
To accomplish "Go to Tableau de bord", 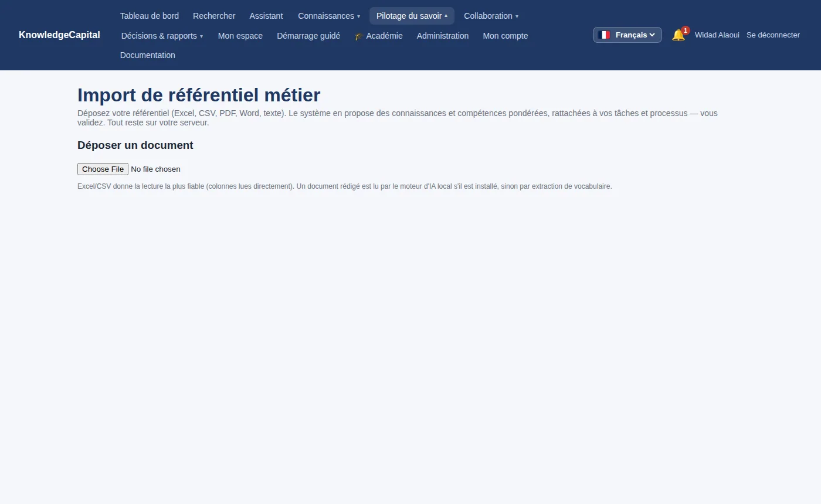I will tap(150, 16).
